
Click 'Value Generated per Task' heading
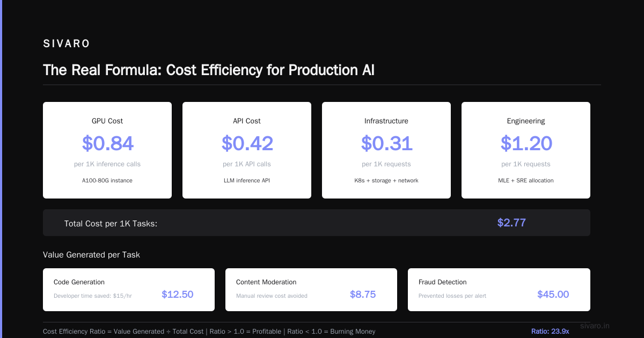click(x=91, y=255)
